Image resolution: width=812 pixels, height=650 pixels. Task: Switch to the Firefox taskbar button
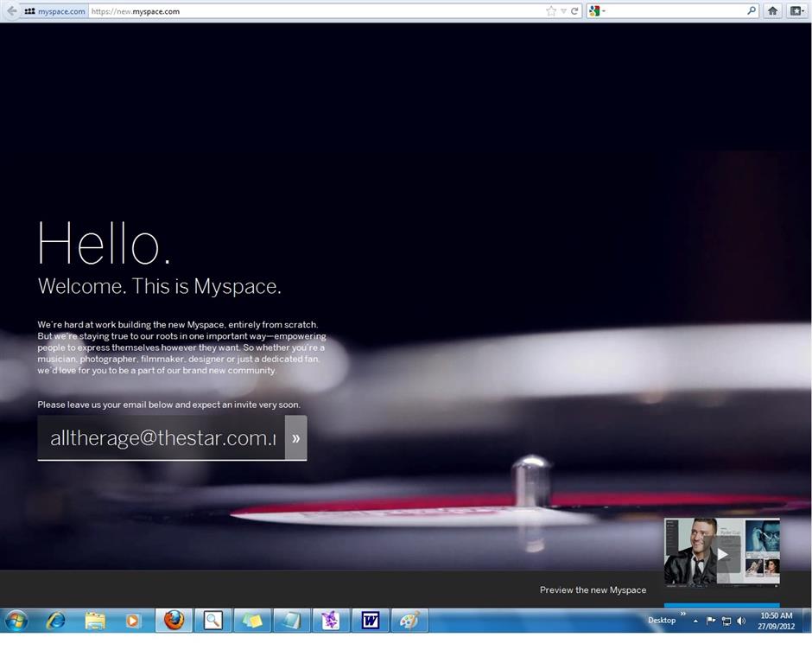tap(174, 621)
